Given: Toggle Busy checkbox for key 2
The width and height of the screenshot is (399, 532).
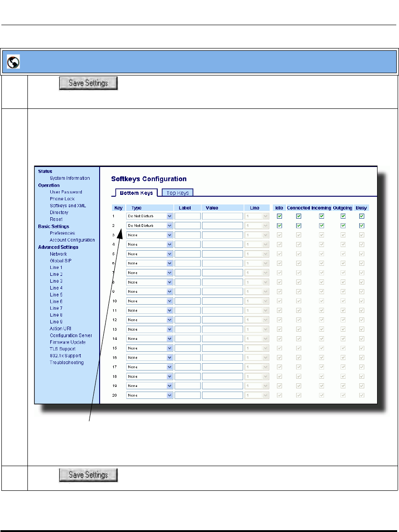Looking at the screenshot, I should click(x=362, y=226).
